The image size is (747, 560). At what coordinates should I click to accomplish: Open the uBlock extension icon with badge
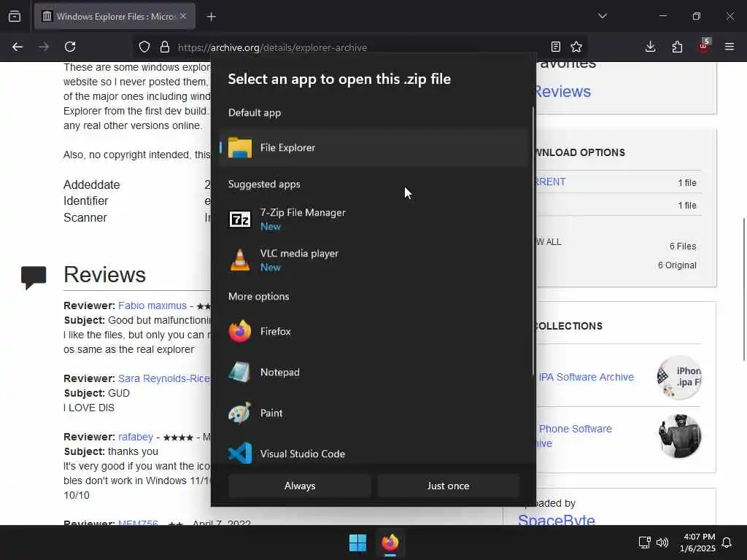tap(704, 47)
